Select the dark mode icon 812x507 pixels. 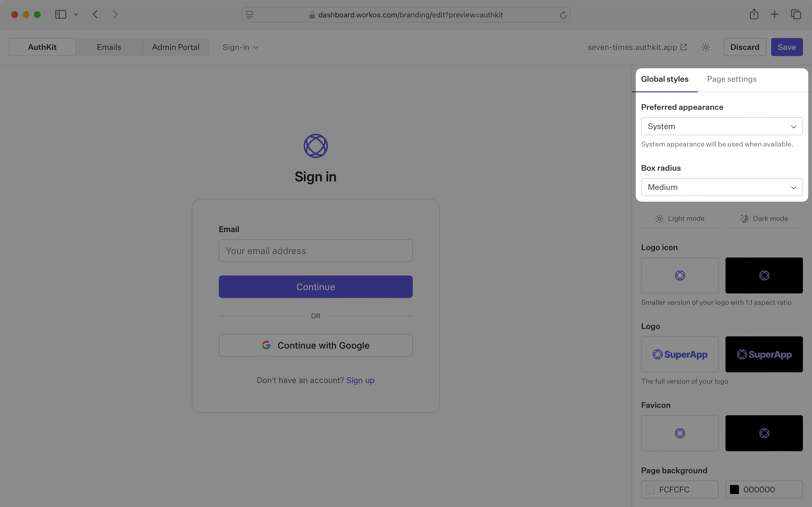click(743, 219)
